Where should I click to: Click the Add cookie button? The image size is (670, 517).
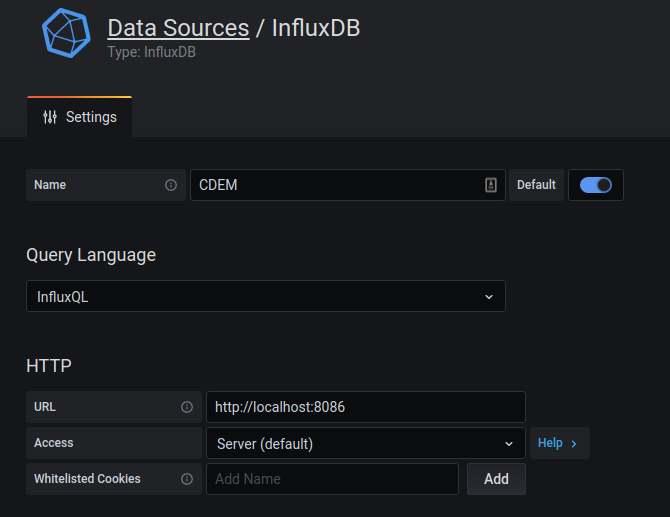(496, 479)
